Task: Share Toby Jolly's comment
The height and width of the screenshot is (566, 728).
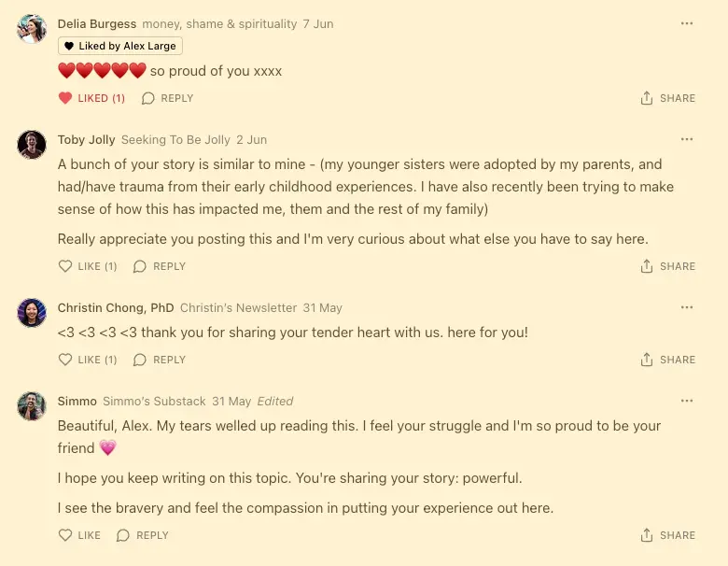Action: [x=668, y=266]
